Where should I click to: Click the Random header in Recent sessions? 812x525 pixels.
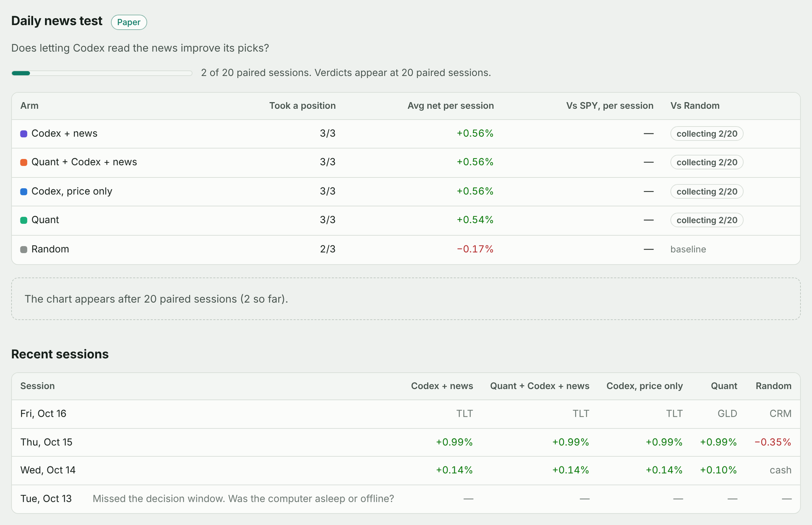pyautogui.click(x=773, y=386)
